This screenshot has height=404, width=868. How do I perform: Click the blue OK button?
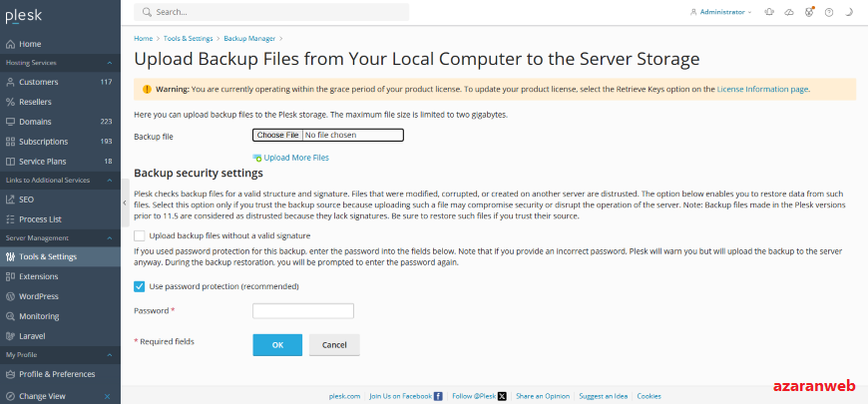pos(277,345)
